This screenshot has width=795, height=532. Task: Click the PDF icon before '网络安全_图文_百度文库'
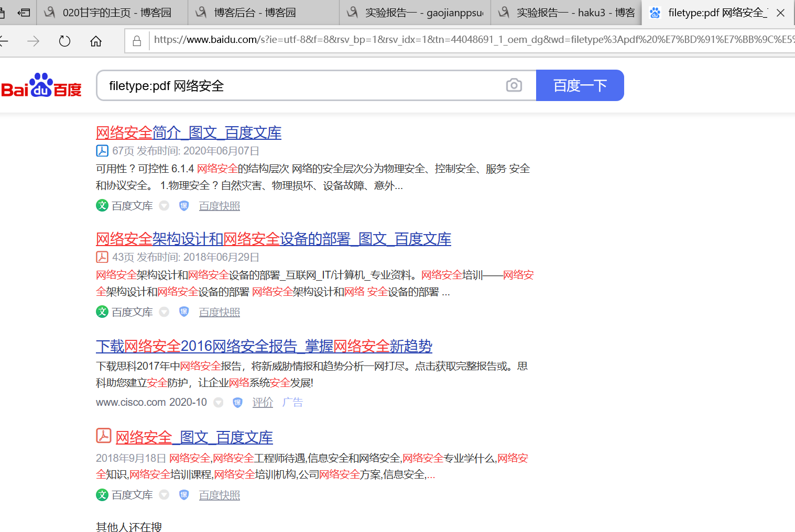[103, 436]
